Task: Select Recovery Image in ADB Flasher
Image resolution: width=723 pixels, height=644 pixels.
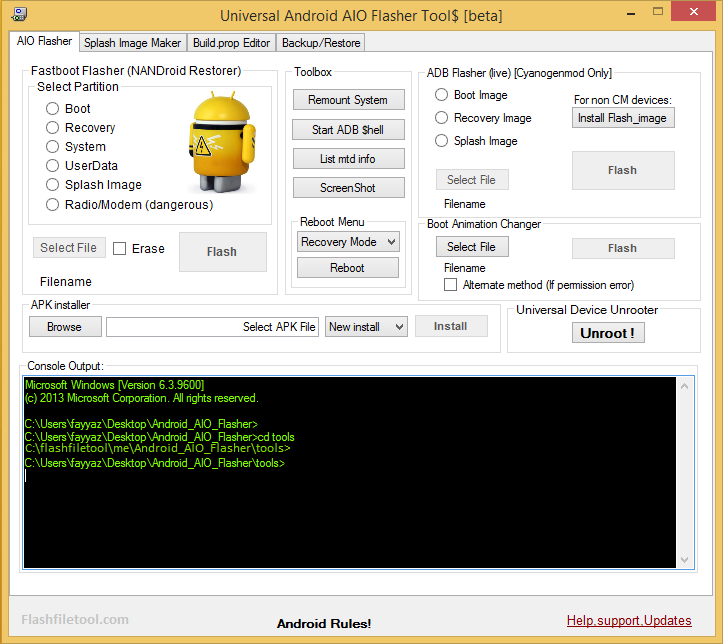Action: pyautogui.click(x=441, y=118)
